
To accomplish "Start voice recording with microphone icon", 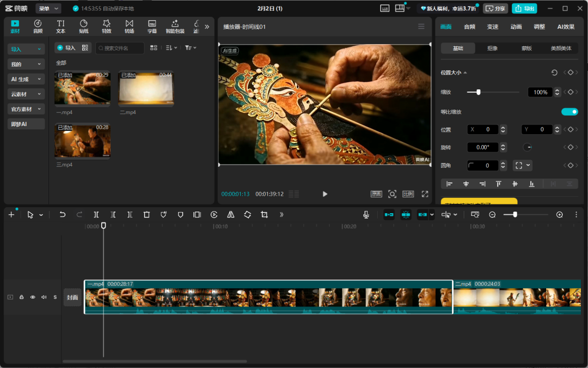I will coord(366,215).
